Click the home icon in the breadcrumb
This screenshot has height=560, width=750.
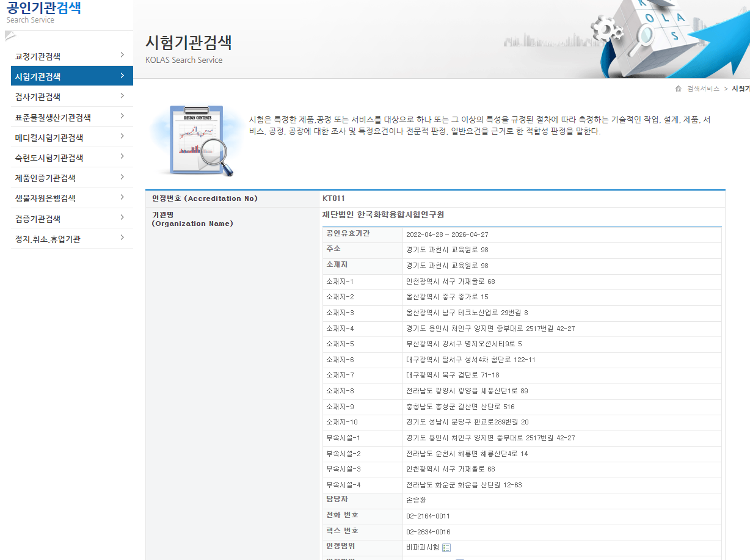(x=678, y=89)
